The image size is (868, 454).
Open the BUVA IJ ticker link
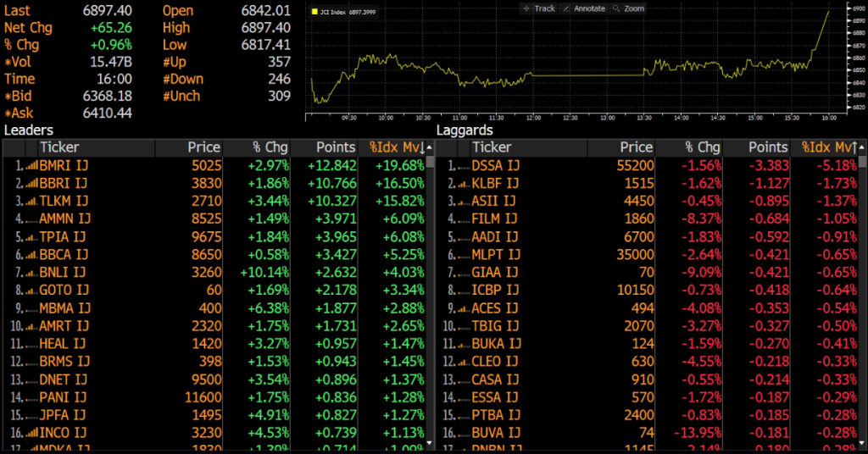pos(496,433)
